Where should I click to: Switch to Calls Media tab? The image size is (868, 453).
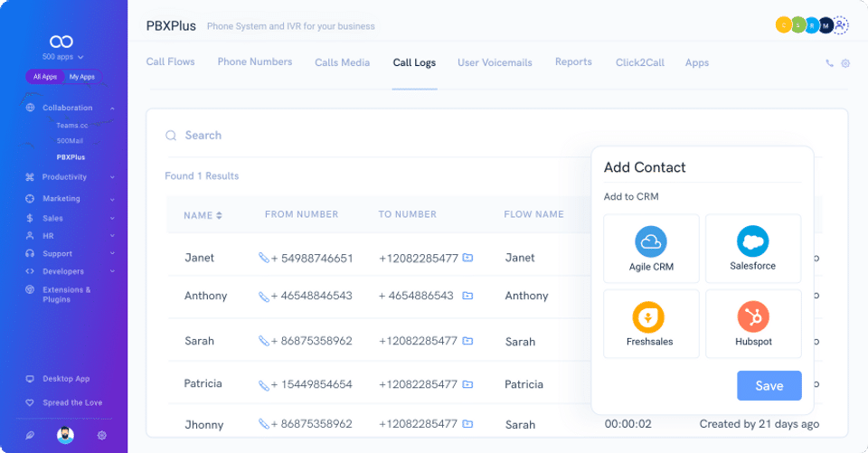coord(342,62)
